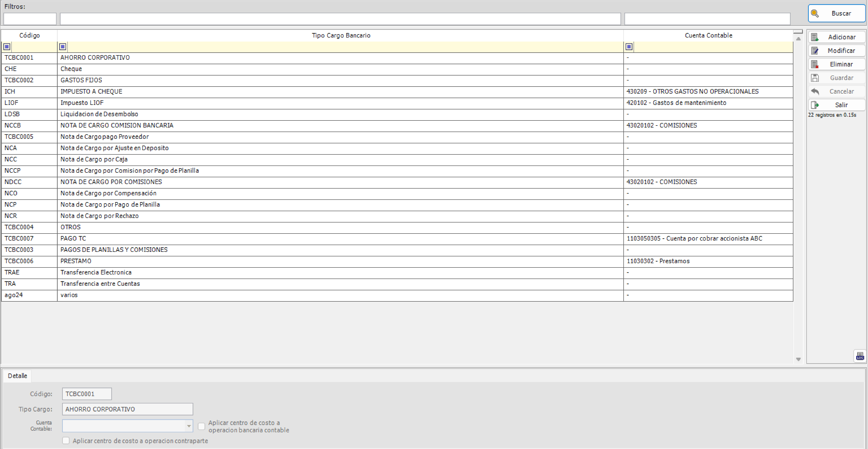Open the LOG viewer icon at bottom right
This screenshot has width=868, height=449.
tap(860, 356)
